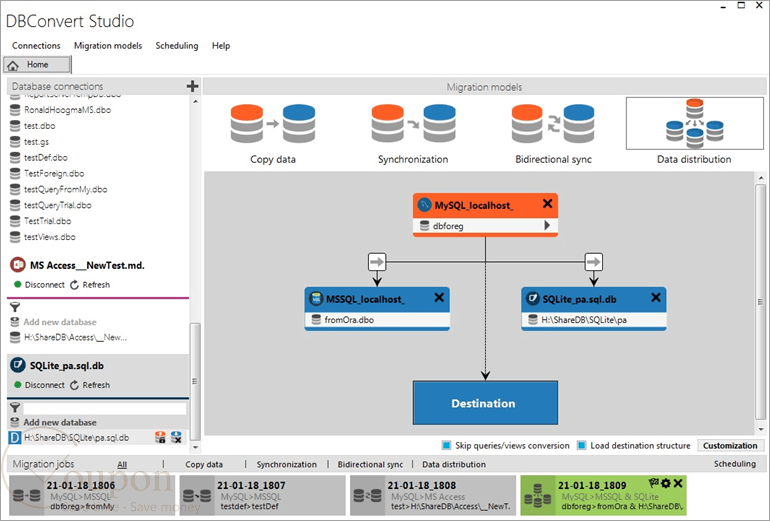Select the Data distribution model icon
The image size is (770, 521).
coord(694,124)
